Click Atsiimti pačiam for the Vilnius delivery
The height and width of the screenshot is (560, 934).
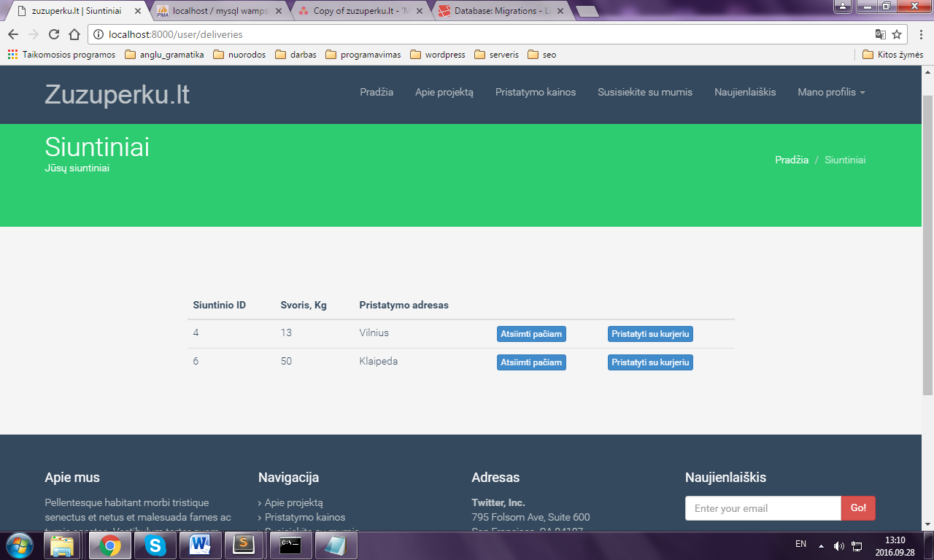click(x=531, y=334)
